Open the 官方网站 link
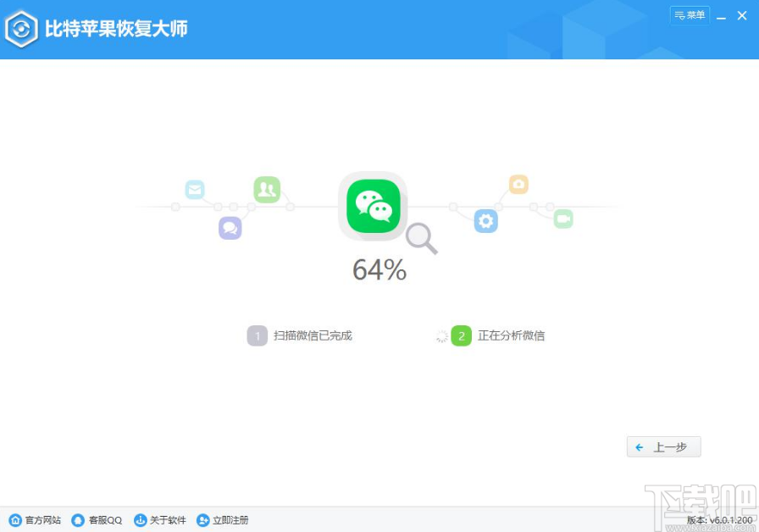 click(36, 520)
